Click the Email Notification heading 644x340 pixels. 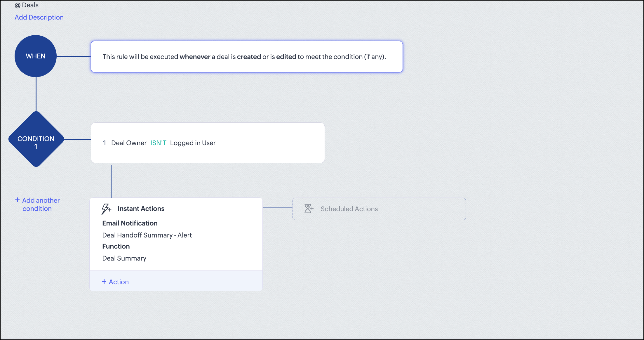coord(130,223)
